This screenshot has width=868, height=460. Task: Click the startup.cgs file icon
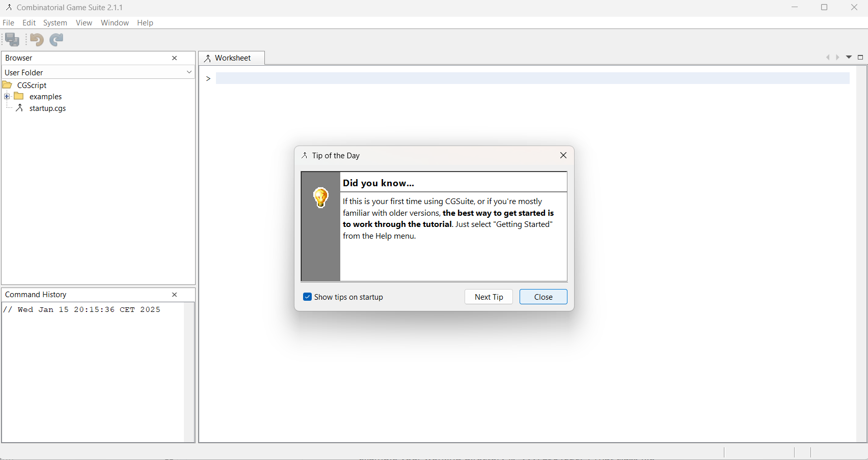[x=20, y=108]
